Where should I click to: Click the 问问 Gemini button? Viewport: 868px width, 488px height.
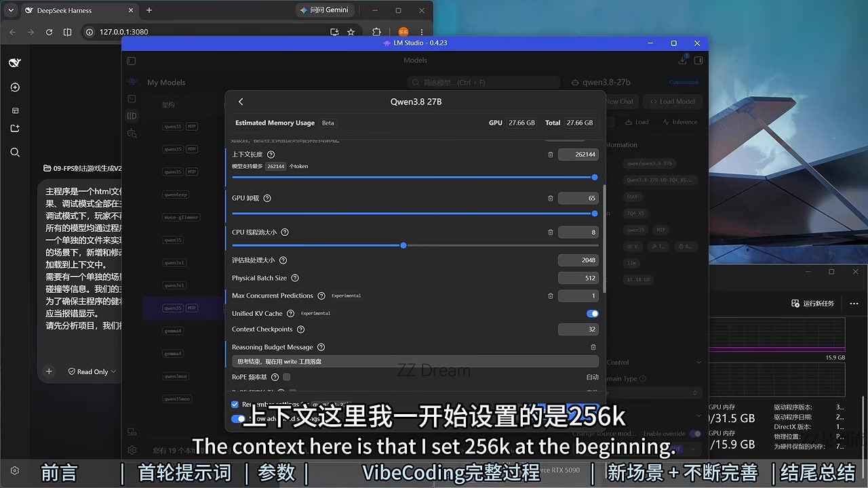pos(325,10)
